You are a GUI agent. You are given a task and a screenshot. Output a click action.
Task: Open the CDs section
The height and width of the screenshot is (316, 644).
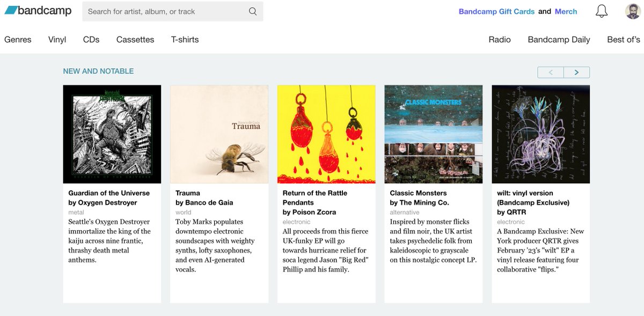[x=91, y=40]
